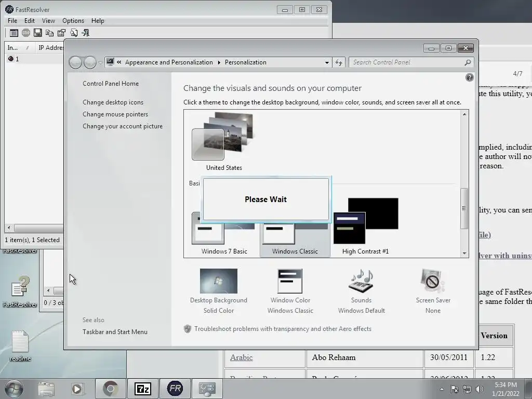Click the Stop icon in FastResolver toolbar
Viewport: 532px width, 399px height.
[x=26, y=33]
